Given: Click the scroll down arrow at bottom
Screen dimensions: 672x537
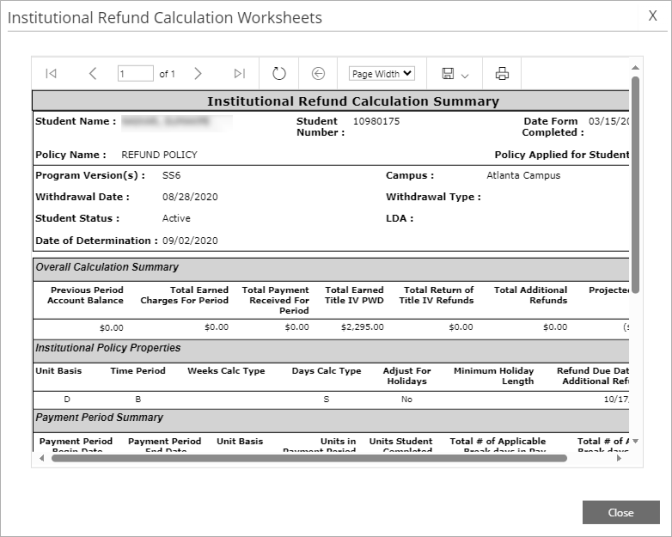Looking at the screenshot, I should click(x=636, y=441).
